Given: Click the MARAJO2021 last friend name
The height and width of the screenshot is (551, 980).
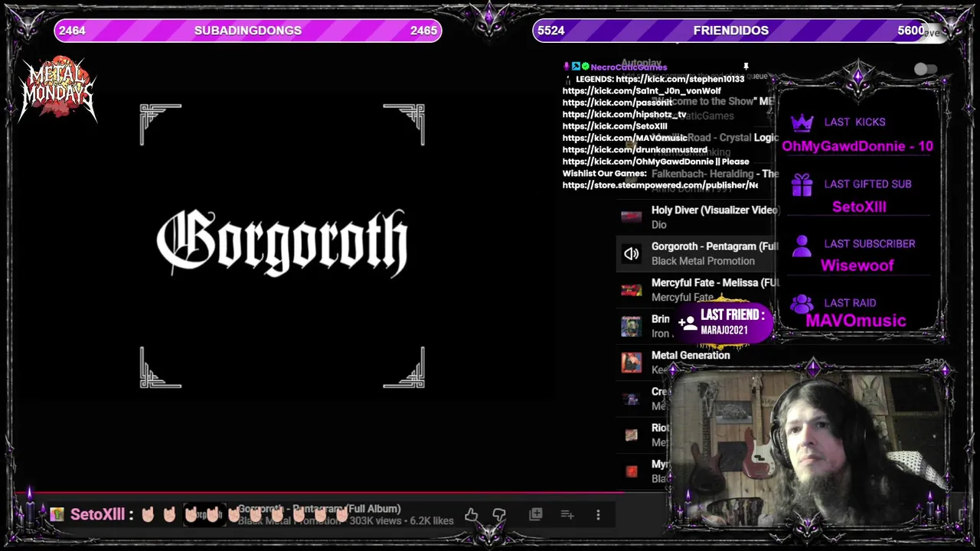Looking at the screenshot, I should [x=724, y=330].
